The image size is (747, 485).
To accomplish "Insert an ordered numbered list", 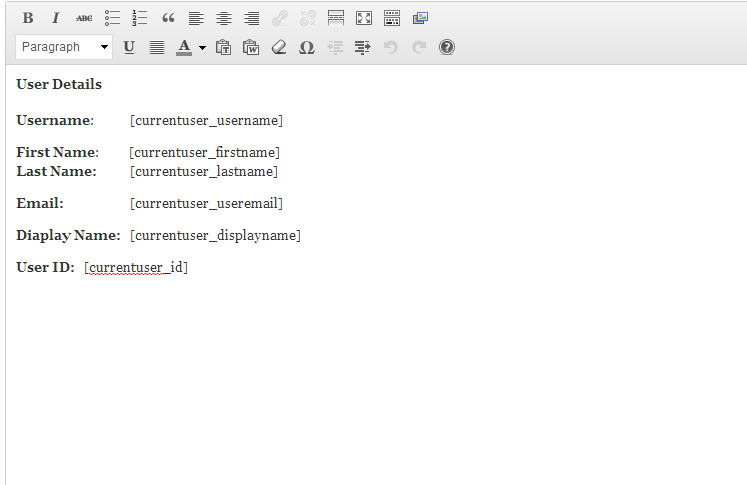I will (x=140, y=18).
